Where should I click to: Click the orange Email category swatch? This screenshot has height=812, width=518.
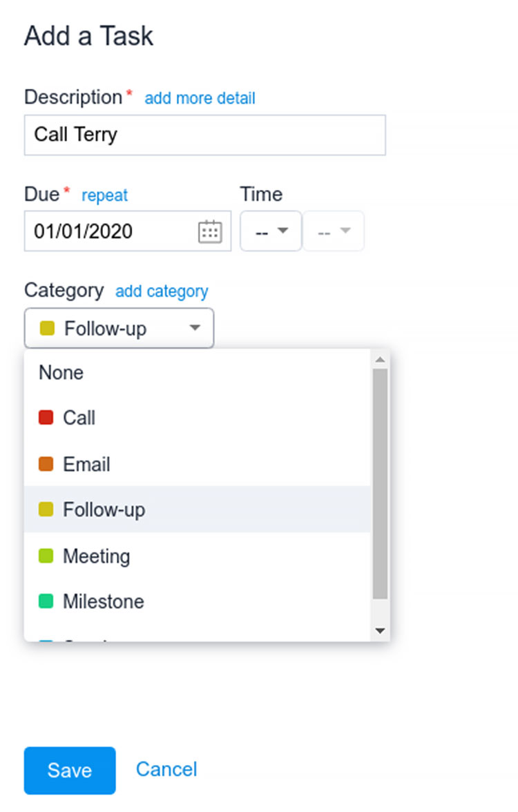pyautogui.click(x=46, y=464)
